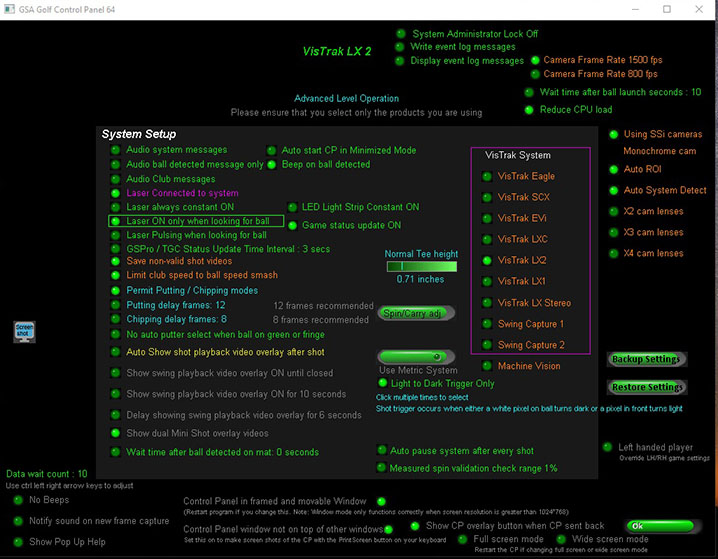Image resolution: width=718 pixels, height=559 pixels.
Task: Click the green OK button
Action: [658, 526]
